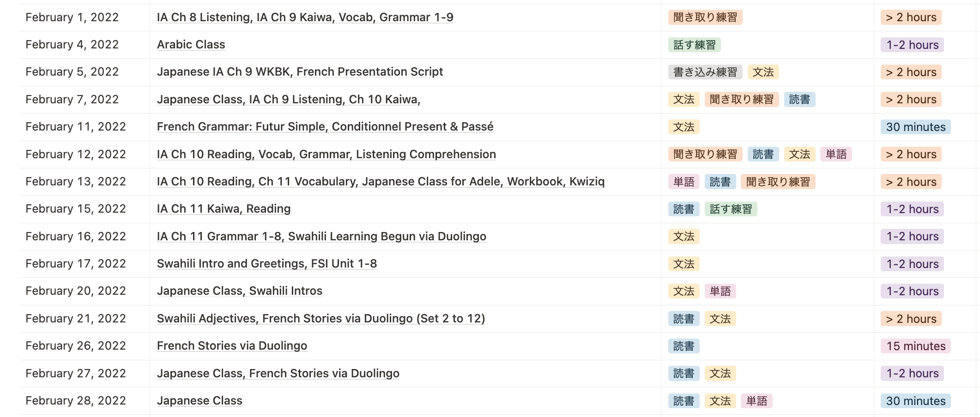Image resolution: width=980 pixels, height=417 pixels.
Task: Click the 単語 tag on February 12 row
Action: coord(835,155)
